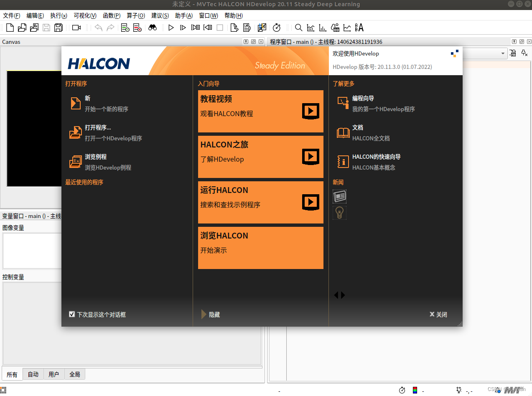The width and height of the screenshot is (532, 396).
Task: Switch to the 全局 tab
Action: coord(74,374)
